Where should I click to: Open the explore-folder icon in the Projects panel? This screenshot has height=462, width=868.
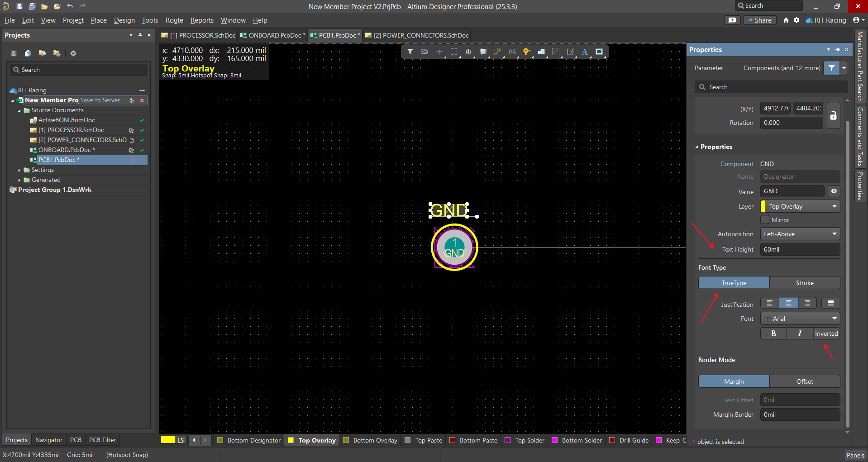pos(42,53)
